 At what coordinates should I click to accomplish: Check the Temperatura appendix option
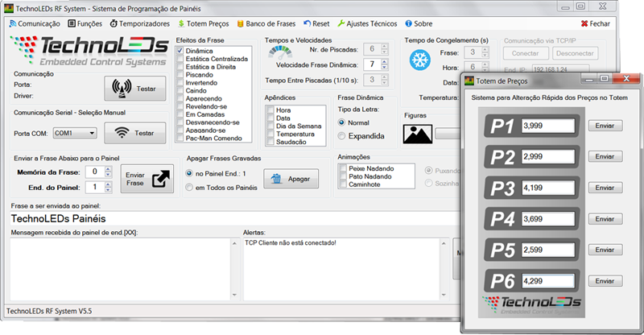tap(270, 134)
